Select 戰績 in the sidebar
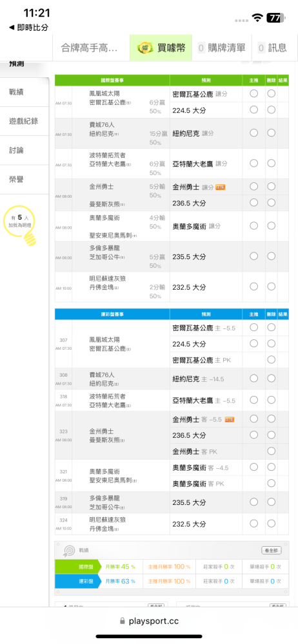 (25, 92)
